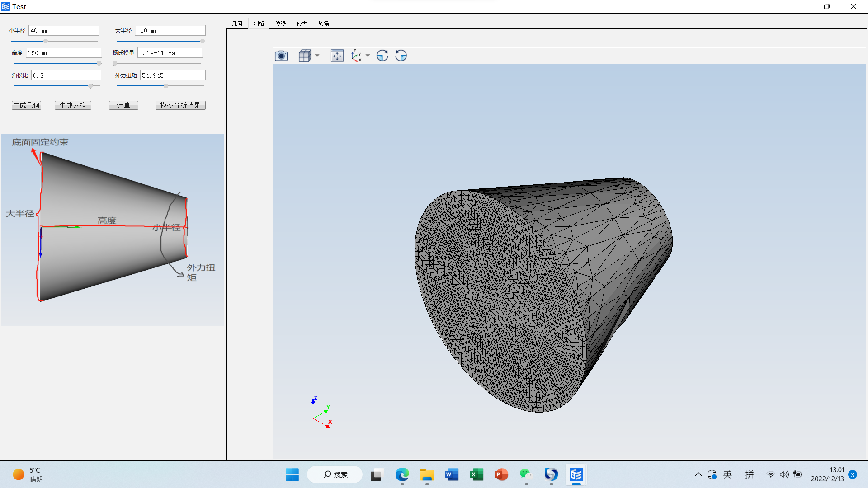Click the 高度 (Height) input field
The height and width of the screenshot is (488, 868).
pyautogui.click(x=63, y=52)
